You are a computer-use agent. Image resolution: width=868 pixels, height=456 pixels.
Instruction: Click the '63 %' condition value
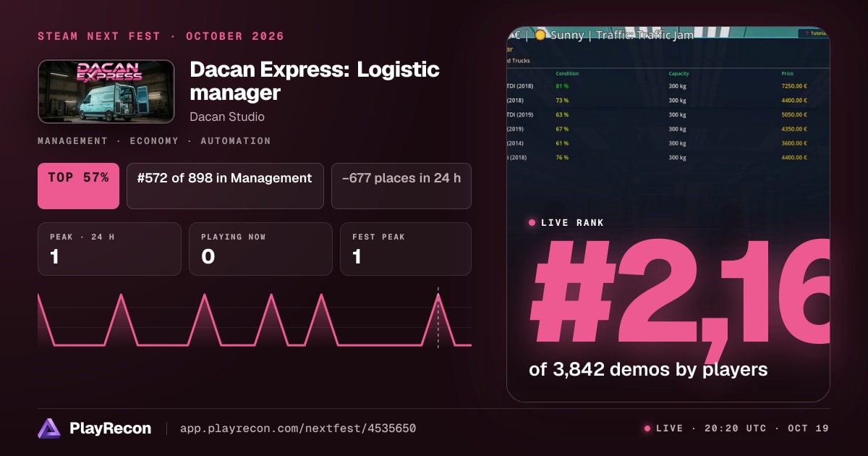click(562, 115)
